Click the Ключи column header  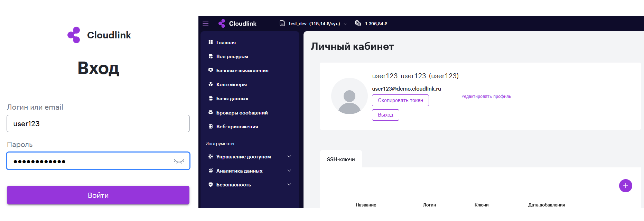coord(482,205)
